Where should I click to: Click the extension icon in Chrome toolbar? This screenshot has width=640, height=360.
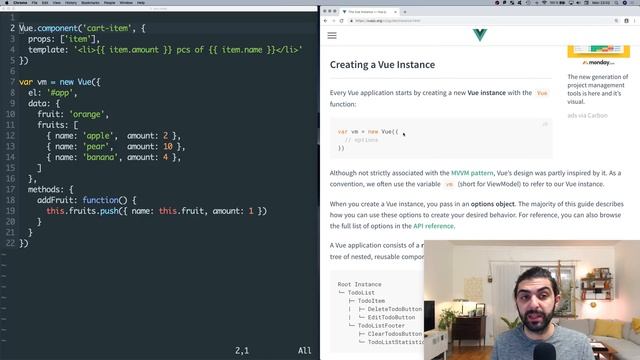(627, 21)
